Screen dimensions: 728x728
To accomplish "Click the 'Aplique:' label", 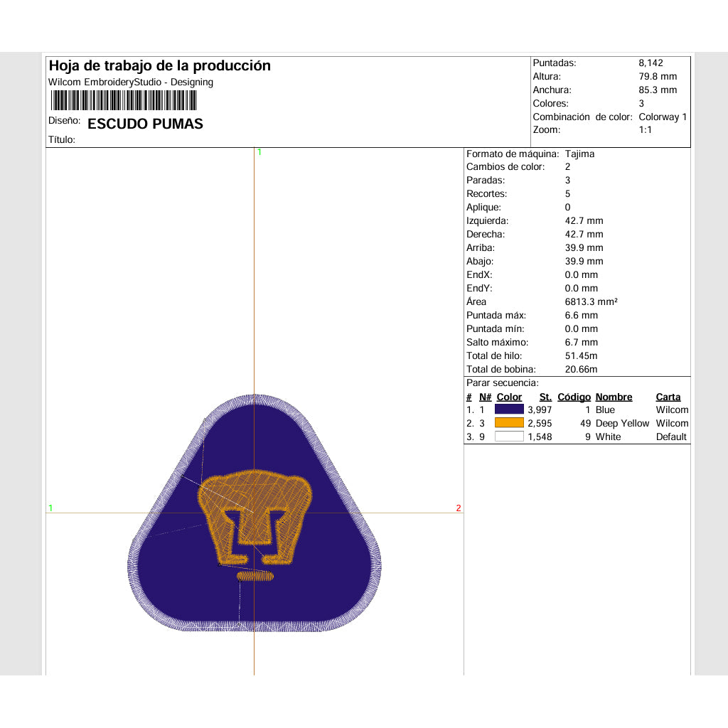I will pyautogui.click(x=483, y=207).
